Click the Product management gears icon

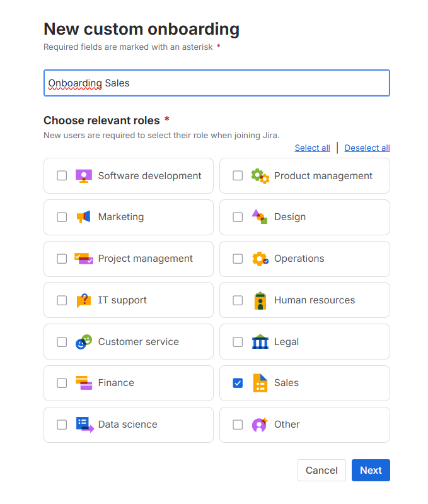click(x=260, y=176)
